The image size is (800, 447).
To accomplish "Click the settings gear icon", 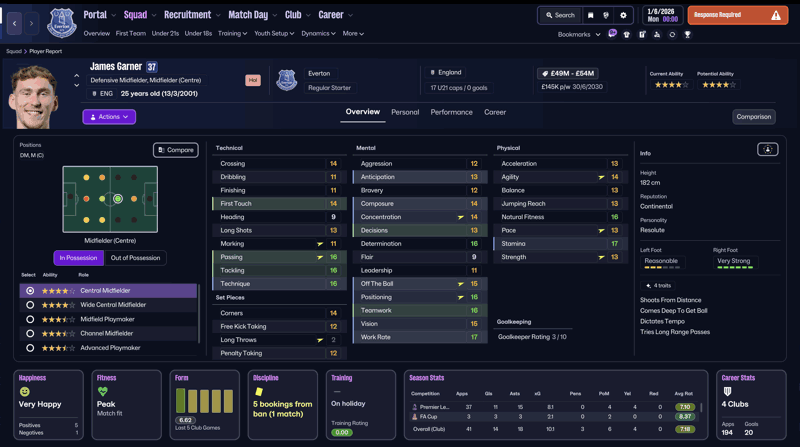I will click(x=623, y=15).
